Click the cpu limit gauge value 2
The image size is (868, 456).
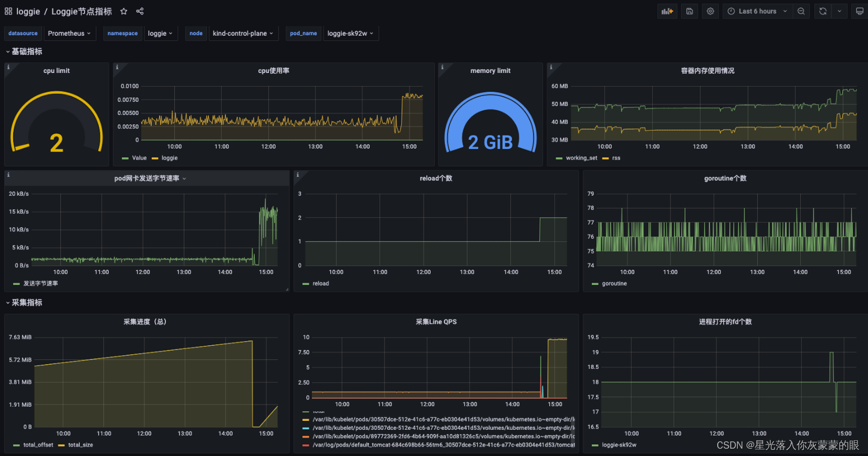[x=56, y=143]
